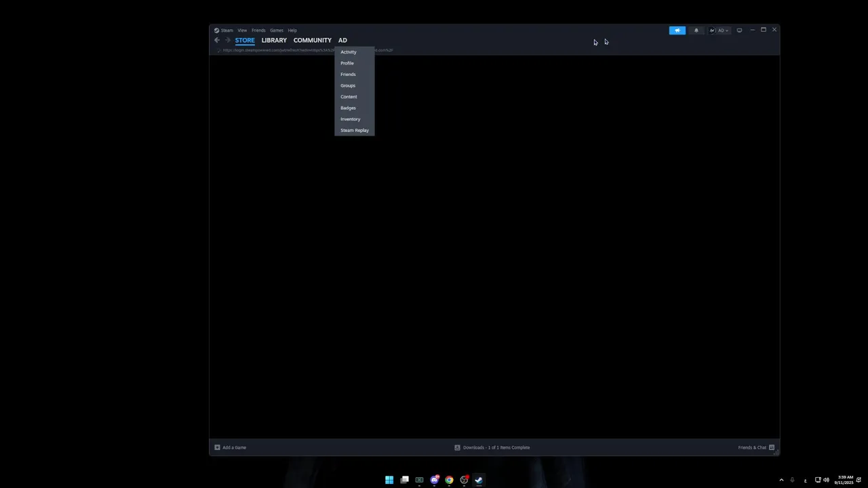The image size is (868, 488).
Task: Open the red-badged circular taskbar app
Action: pos(464,480)
